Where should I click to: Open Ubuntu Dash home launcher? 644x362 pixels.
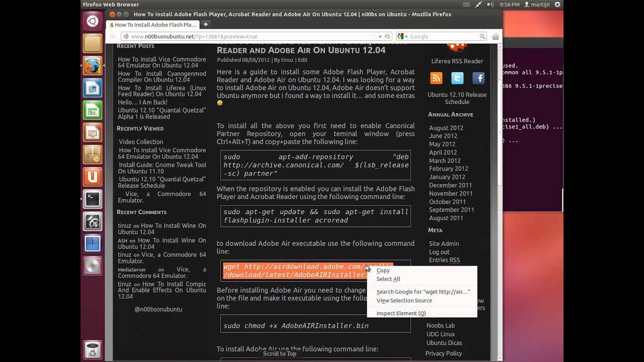pos(93,21)
